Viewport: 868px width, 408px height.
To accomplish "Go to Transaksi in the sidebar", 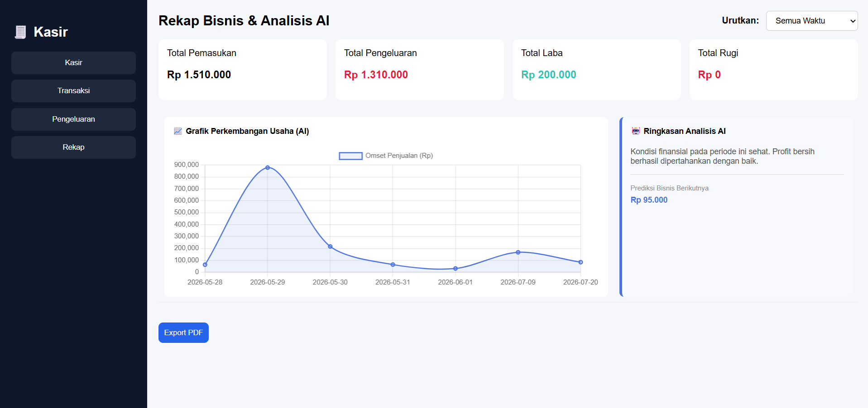I will (73, 91).
